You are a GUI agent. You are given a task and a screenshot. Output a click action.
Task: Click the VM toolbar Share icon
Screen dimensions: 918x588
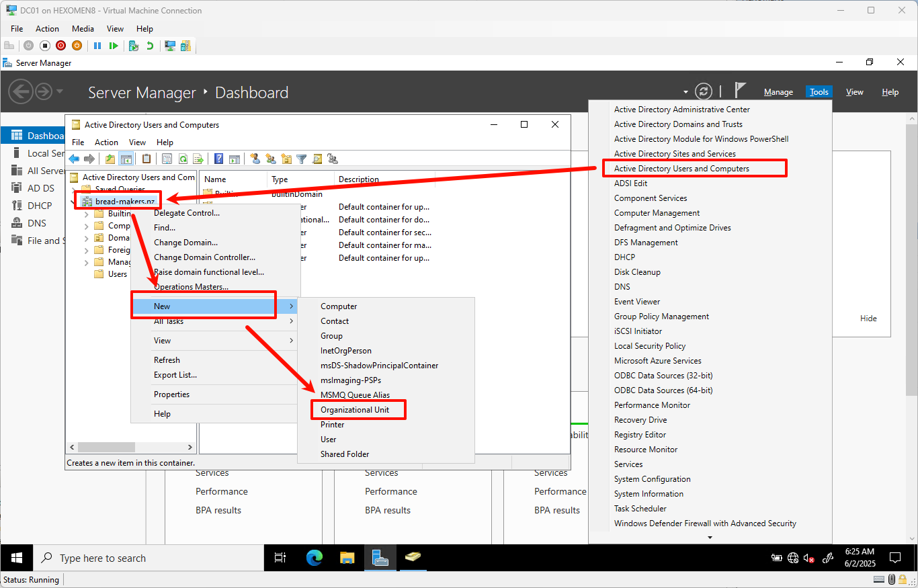[x=185, y=46]
